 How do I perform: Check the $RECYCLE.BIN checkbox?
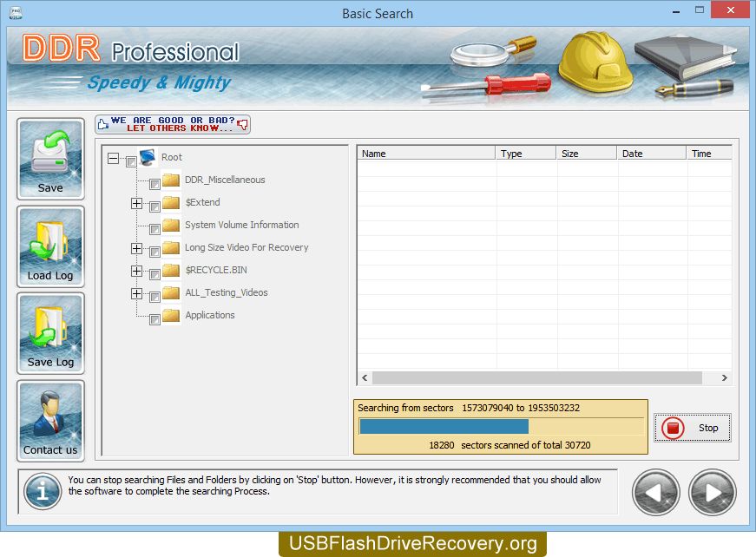coord(154,274)
